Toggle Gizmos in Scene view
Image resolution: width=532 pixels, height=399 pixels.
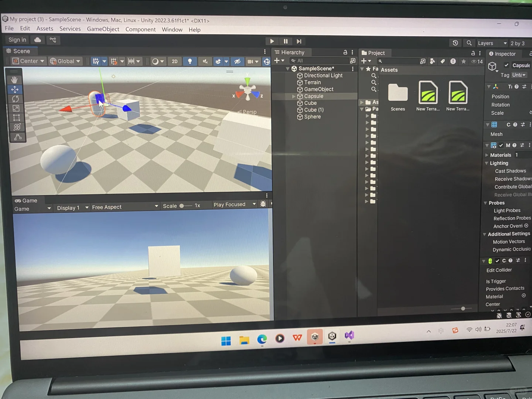[266, 62]
